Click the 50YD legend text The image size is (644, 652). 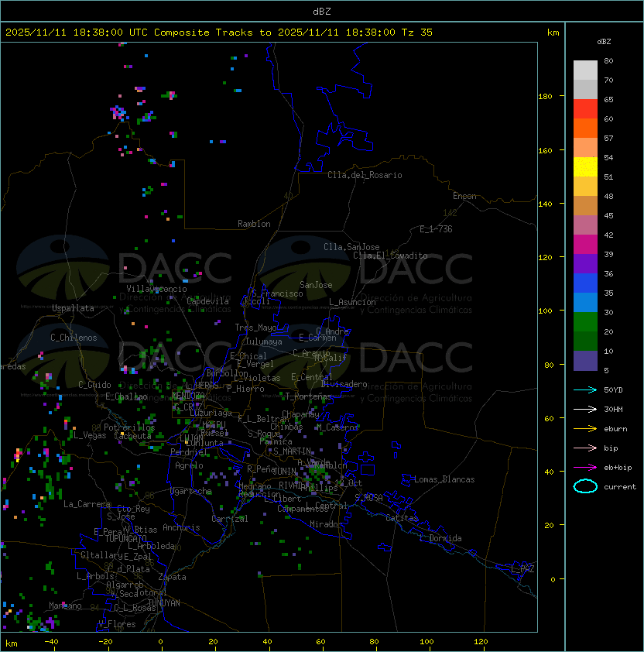click(x=613, y=390)
